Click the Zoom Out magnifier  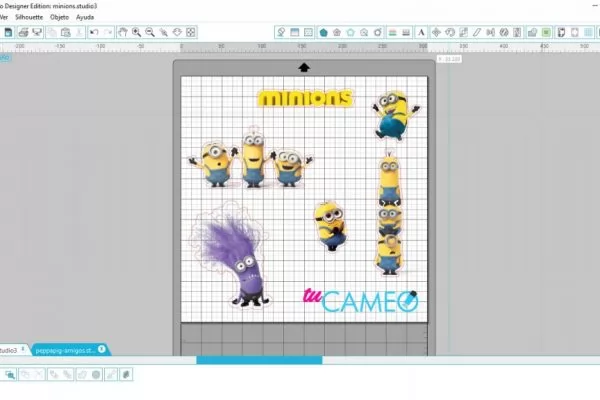[x=150, y=33]
